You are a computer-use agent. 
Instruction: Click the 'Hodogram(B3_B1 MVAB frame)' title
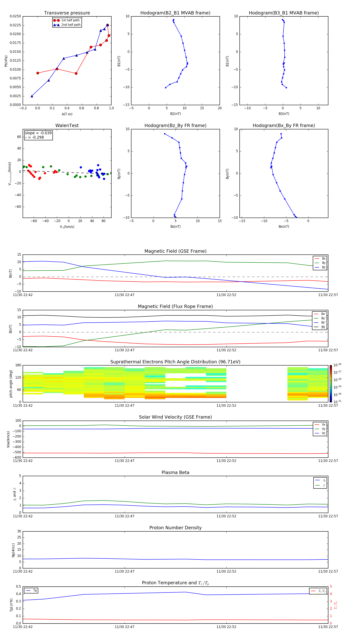click(284, 13)
